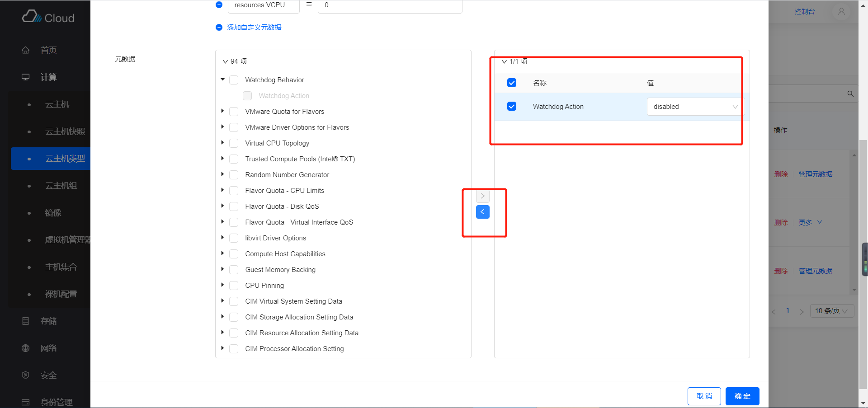Remove the resources:VCPU row with minus icon
This screenshot has height=408, width=868.
(x=219, y=5)
